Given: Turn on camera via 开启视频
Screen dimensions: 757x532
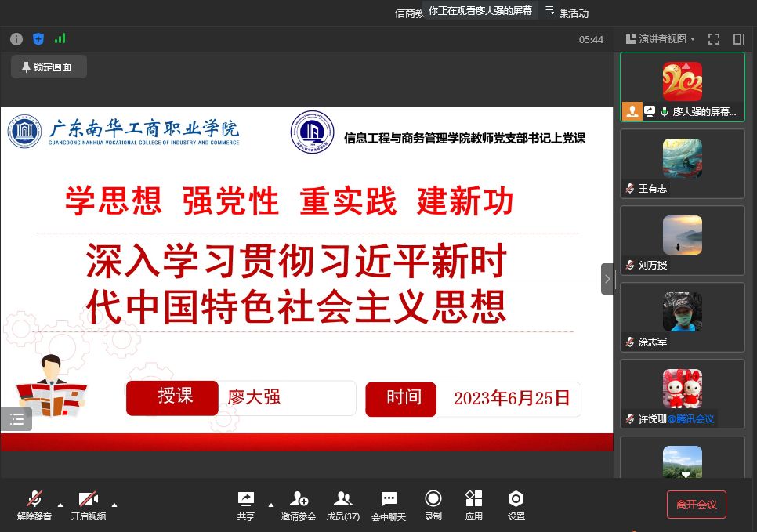Looking at the screenshot, I should coord(88,505).
